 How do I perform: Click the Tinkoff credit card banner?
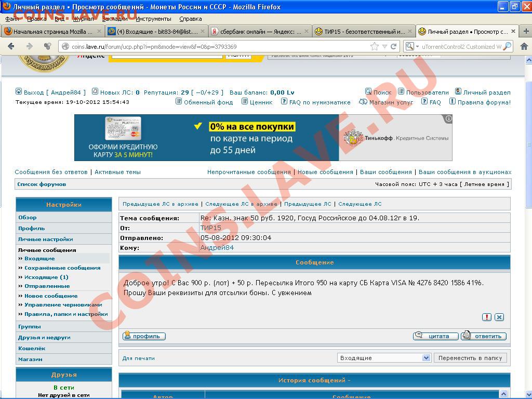263,137
